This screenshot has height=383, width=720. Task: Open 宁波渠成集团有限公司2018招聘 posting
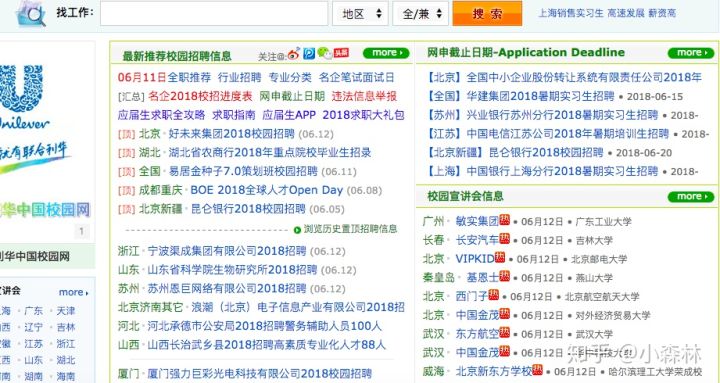point(226,251)
